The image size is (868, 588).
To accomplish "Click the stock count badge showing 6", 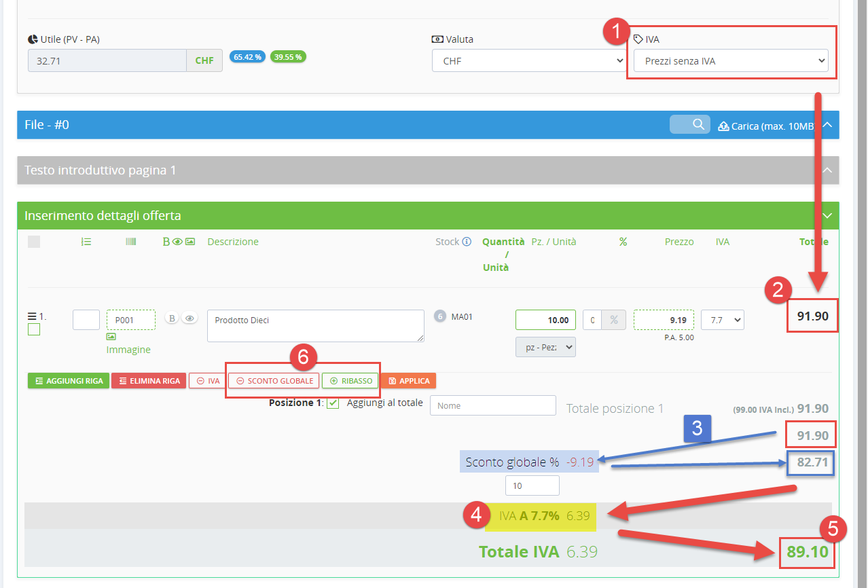I will [440, 316].
